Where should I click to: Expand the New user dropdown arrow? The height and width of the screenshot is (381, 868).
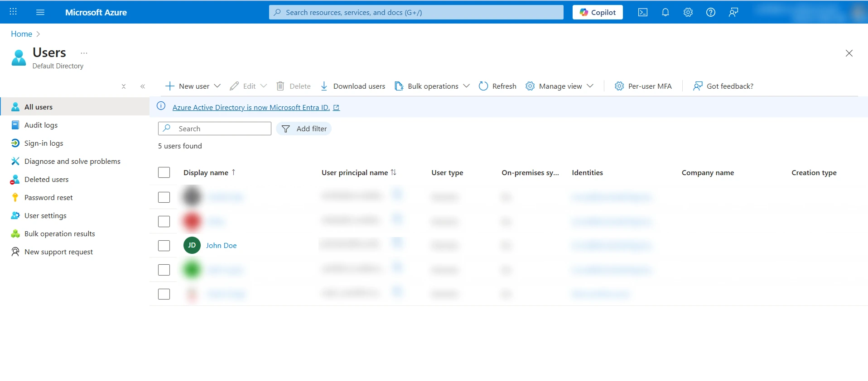pyautogui.click(x=217, y=86)
